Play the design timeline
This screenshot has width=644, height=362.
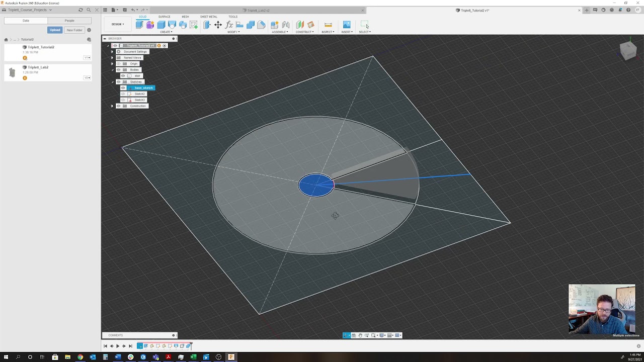pyautogui.click(x=118, y=346)
